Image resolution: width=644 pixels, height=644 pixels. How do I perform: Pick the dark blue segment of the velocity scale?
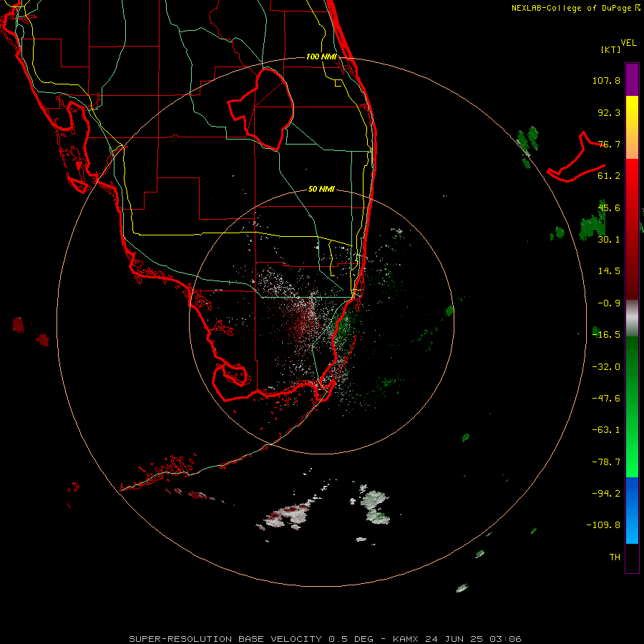[x=632, y=493]
